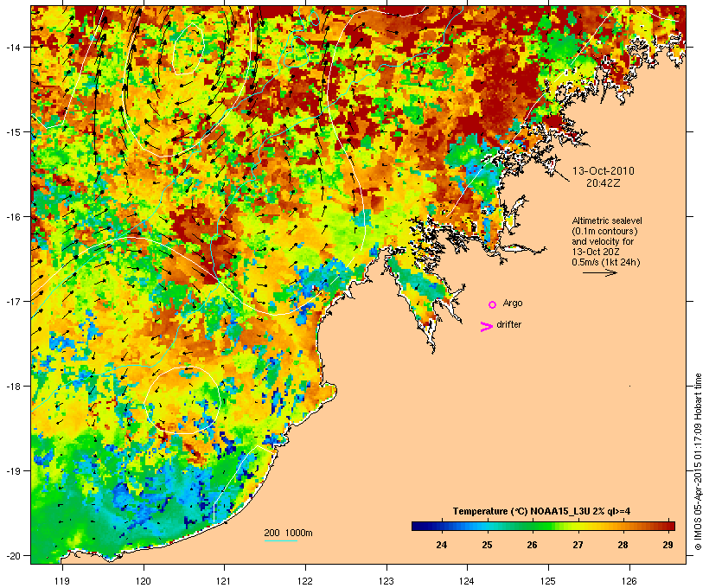Click the '0.5m/s (1kt 24h)' caption
The width and height of the screenshot is (709, 588).
(606, 262)
